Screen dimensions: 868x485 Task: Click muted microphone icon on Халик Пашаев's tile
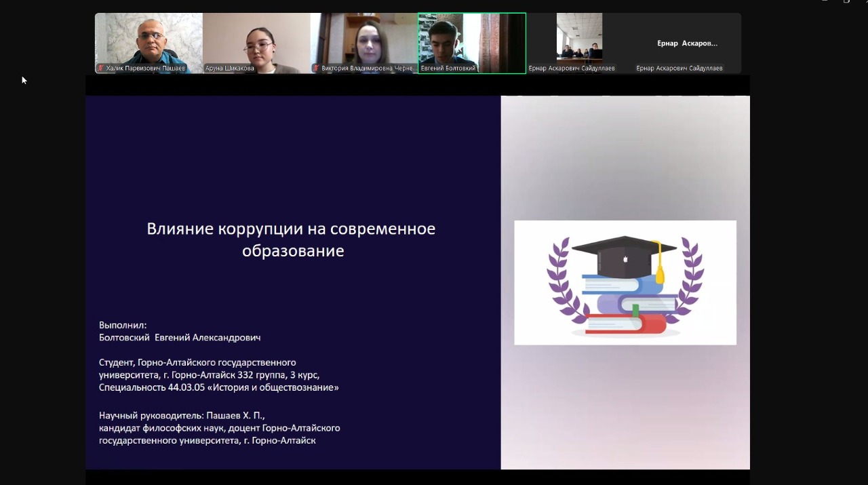tap(101, 68)
